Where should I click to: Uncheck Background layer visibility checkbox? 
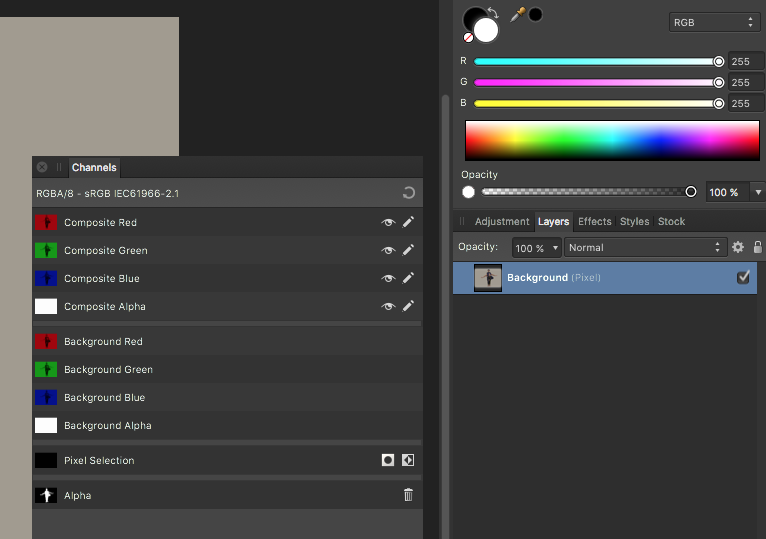point(743,277)
